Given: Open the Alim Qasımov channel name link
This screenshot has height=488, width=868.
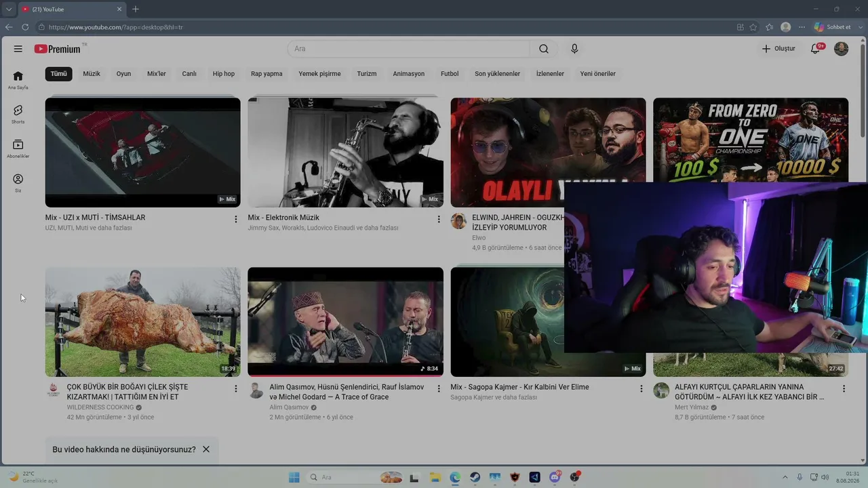Looking at the screenshot, I should point(289,407).
